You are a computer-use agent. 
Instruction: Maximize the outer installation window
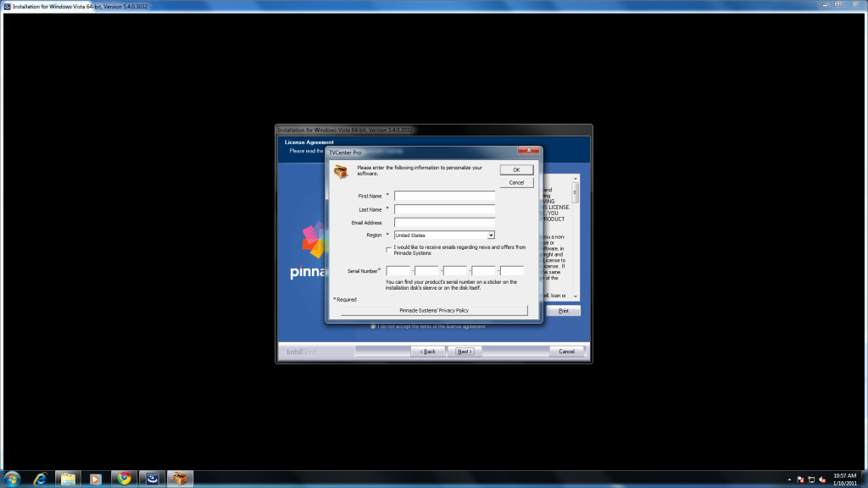(837, 5)
